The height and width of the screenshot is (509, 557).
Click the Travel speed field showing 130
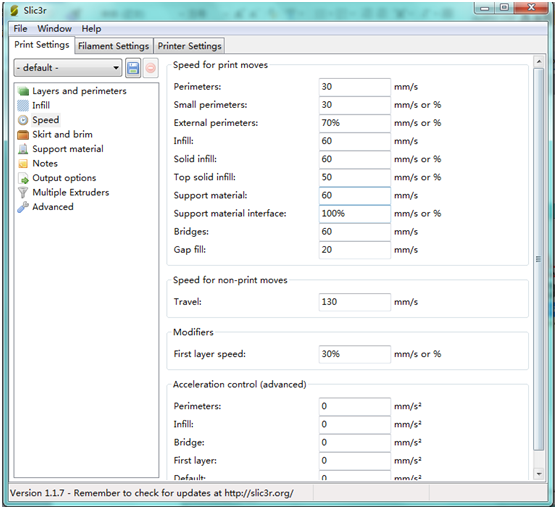pos(355,302)
